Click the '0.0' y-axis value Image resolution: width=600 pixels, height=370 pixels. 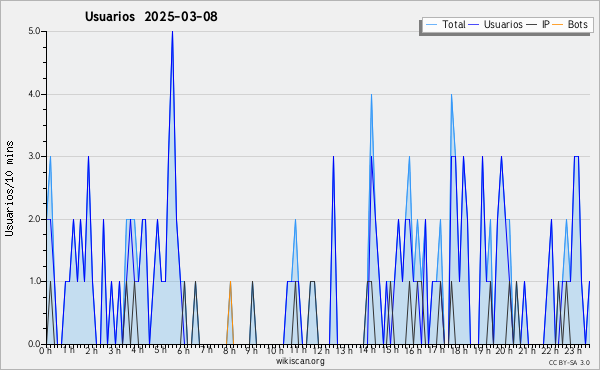click(34, 344)
